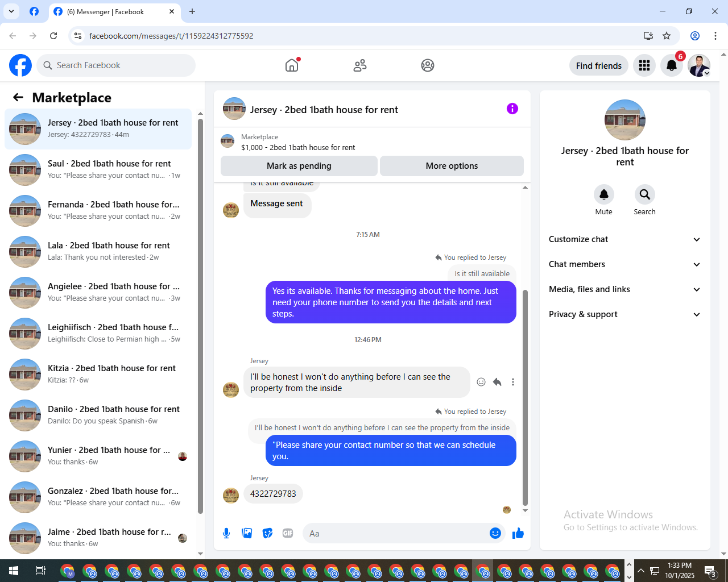Record a voice clip microphone icon
Viewport: 728px width, 582px height.
[226, 533]
